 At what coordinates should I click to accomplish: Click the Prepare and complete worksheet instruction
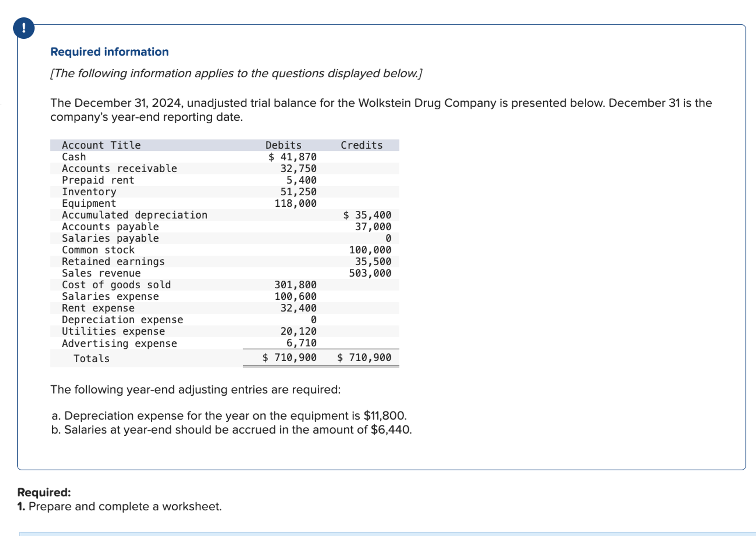(x=120, y=506)
